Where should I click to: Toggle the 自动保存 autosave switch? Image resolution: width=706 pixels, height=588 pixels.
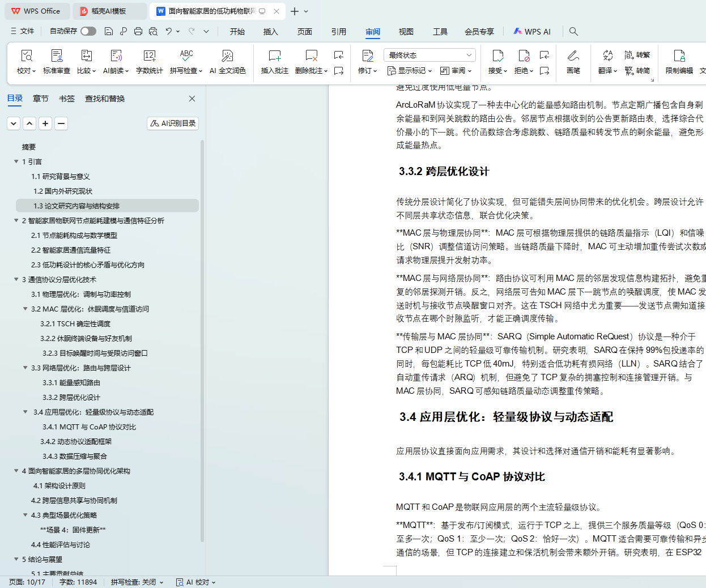(88, 31)
